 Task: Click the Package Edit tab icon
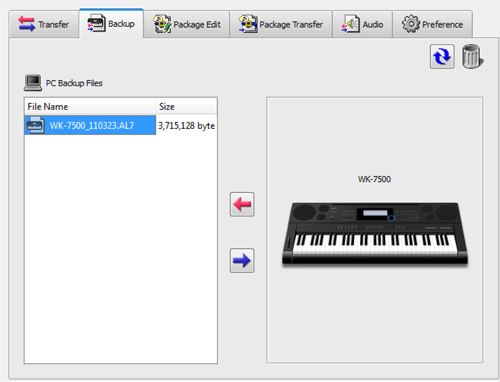162,24
